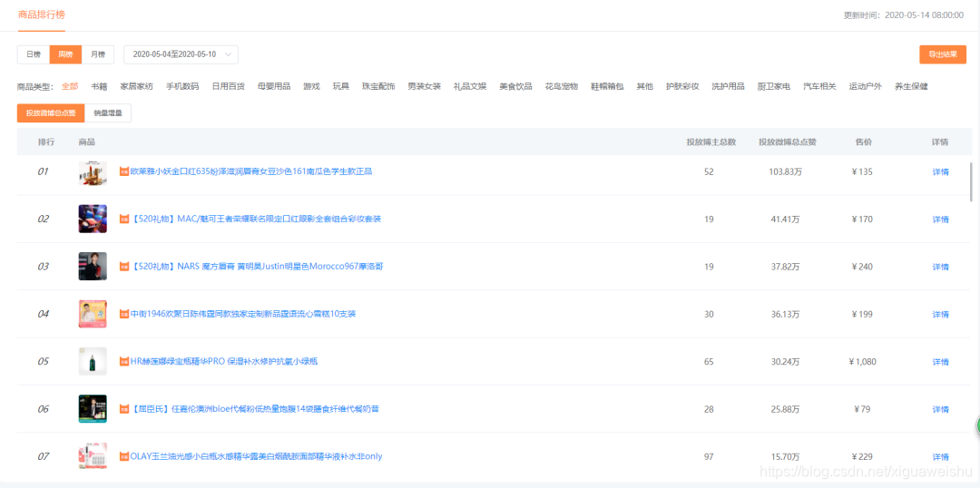Click the 103.83万 total likes value
Viewport: 980px width, 488px height.
(x=786, y=171)
